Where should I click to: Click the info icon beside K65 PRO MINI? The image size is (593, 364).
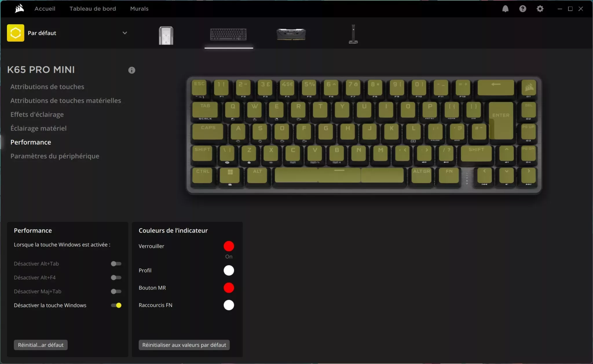[132, 70]
